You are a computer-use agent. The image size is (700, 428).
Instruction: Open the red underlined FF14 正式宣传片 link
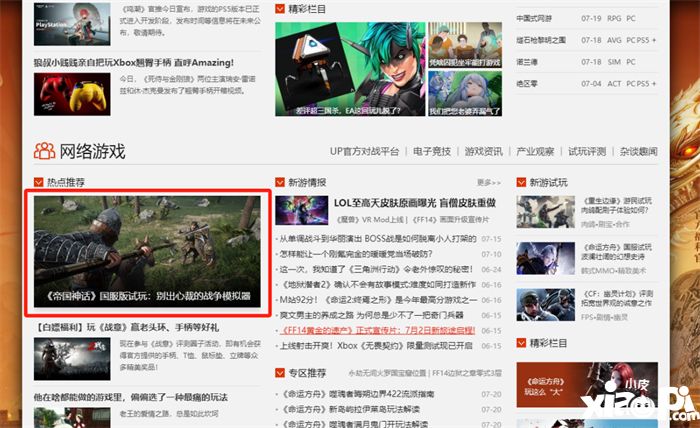pyautogui.click(x=377, y=331)
